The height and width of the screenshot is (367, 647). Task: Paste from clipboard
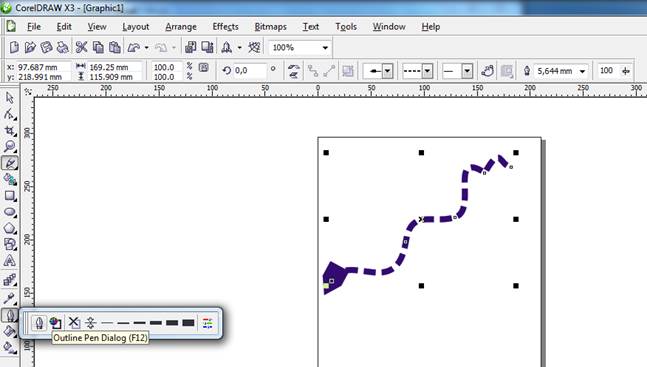pos(114,47)
